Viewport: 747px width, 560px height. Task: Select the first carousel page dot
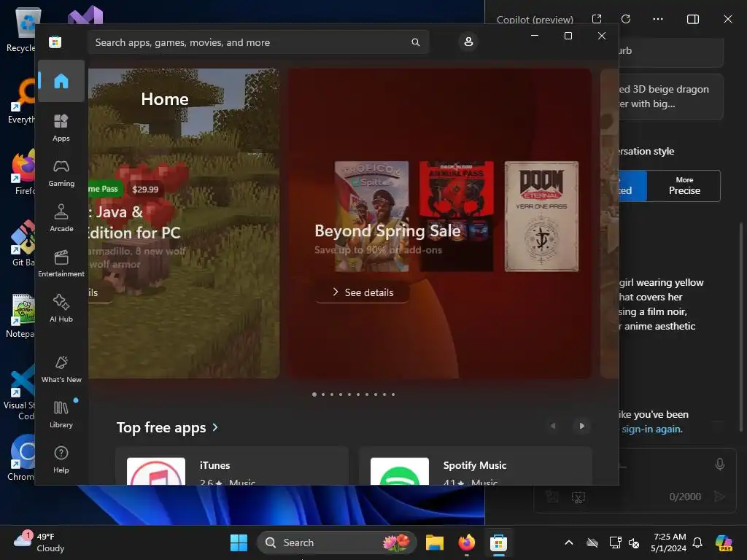[314, 394]
